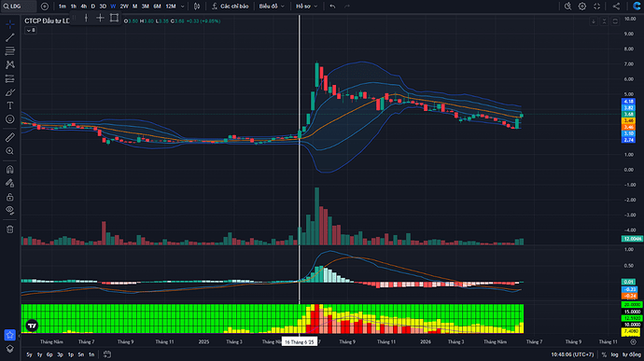Expand the timeframe dropdown arrow
Viewport: 644px width, 361px height.
click(x=183, y=7)
